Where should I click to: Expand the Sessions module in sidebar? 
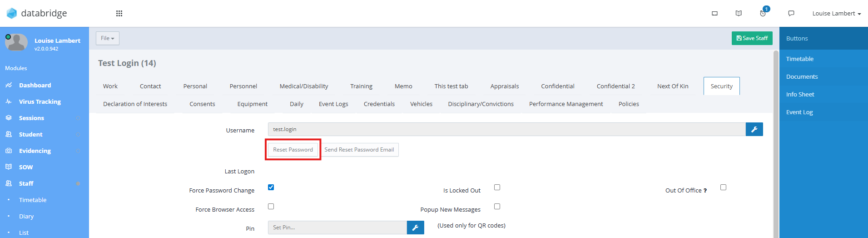pyautogui.click(x=78, y=118)
